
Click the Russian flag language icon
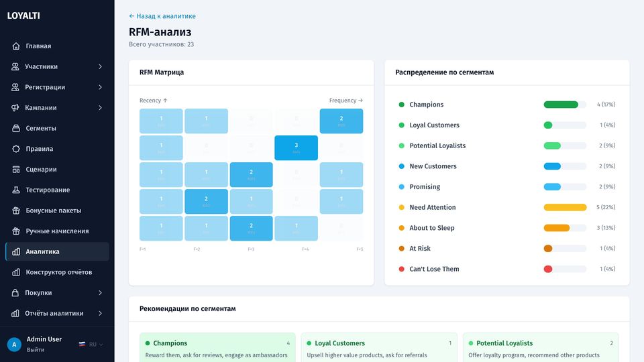82,344
